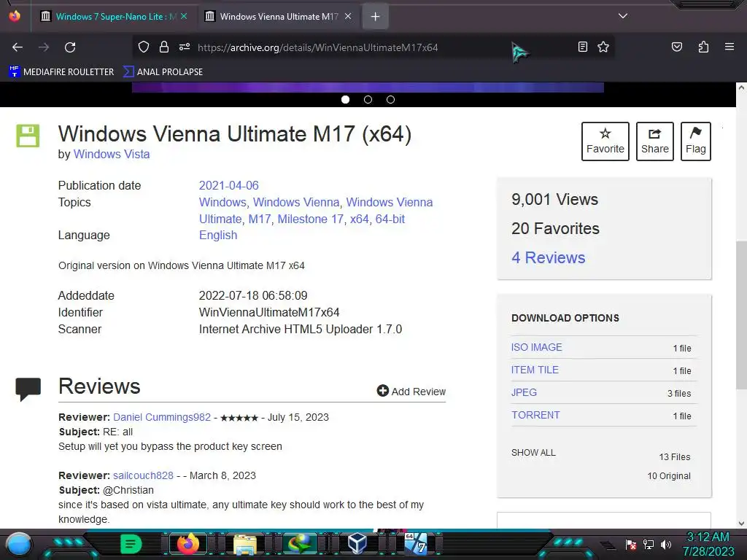This screenshot has width=747, height=560.
Task: Open the 64-bit Windows 7 taskbar icon
Action: point(416,543)
